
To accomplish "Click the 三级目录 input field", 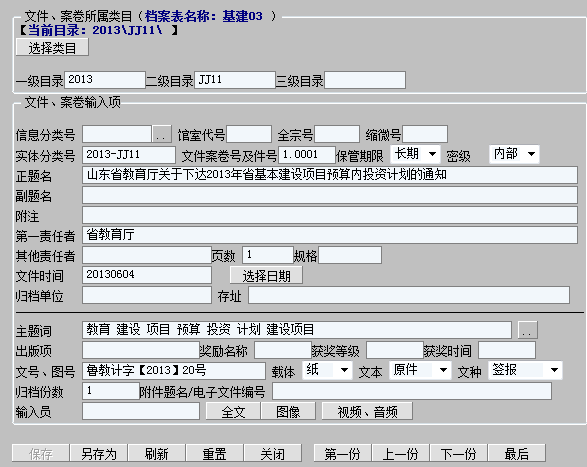I will click(x=365, y=80).
